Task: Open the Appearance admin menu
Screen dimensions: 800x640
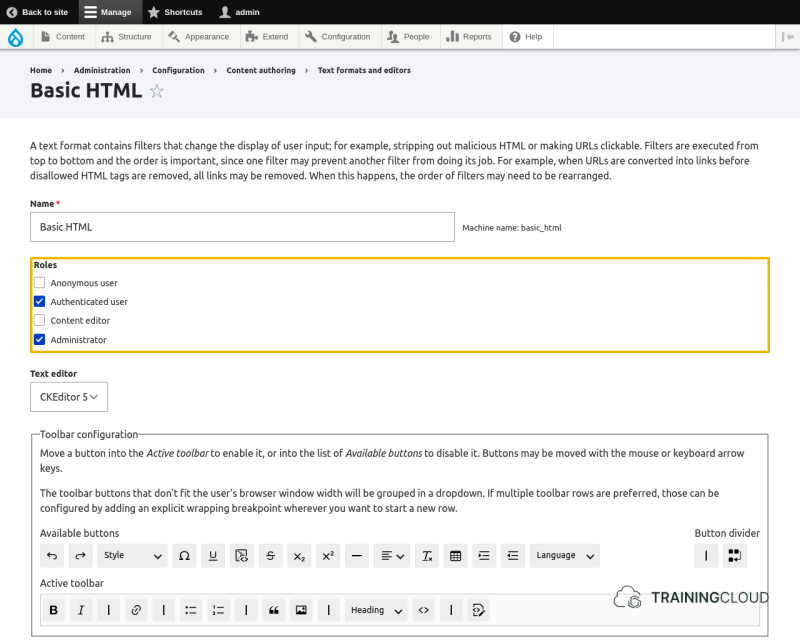Action: [x=199, y=37]
